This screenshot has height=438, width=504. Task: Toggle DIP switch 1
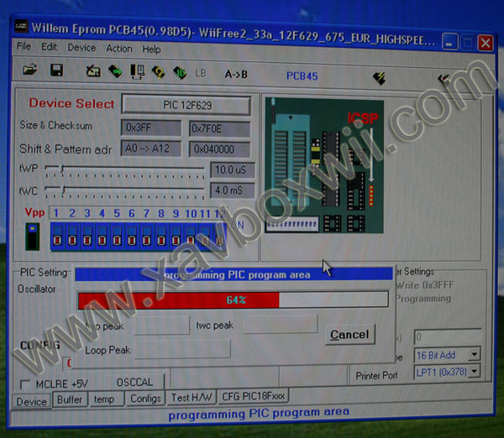point(57,237)
